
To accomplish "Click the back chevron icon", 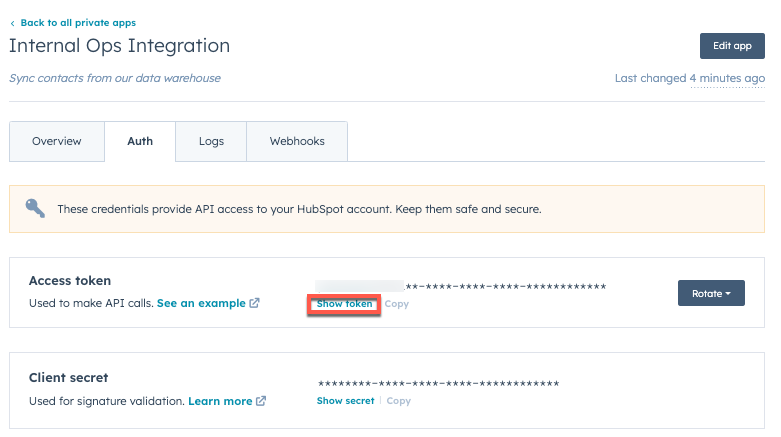I will pos(12,23).
